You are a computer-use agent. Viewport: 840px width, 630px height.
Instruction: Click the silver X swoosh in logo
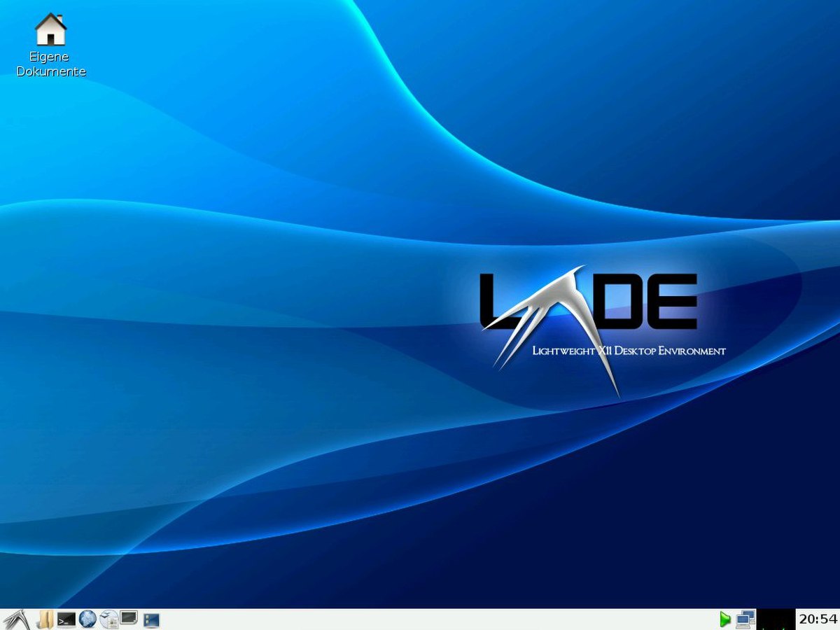tap(553, 329)
